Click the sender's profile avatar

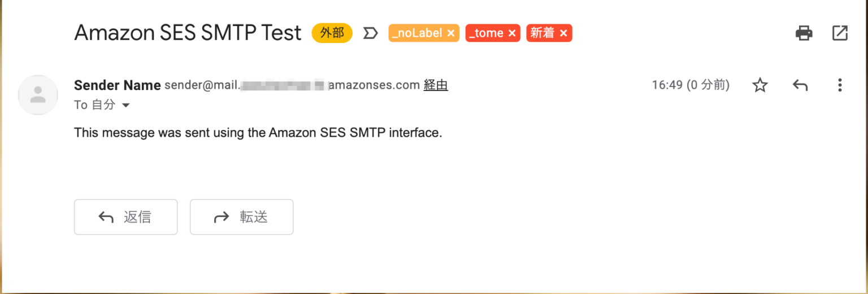[x=38, y=95]
